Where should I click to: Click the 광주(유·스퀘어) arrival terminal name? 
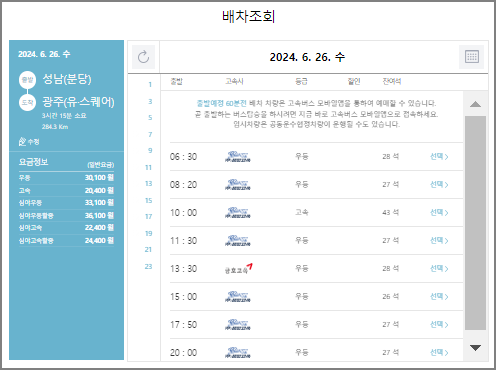tap(78, 102)
